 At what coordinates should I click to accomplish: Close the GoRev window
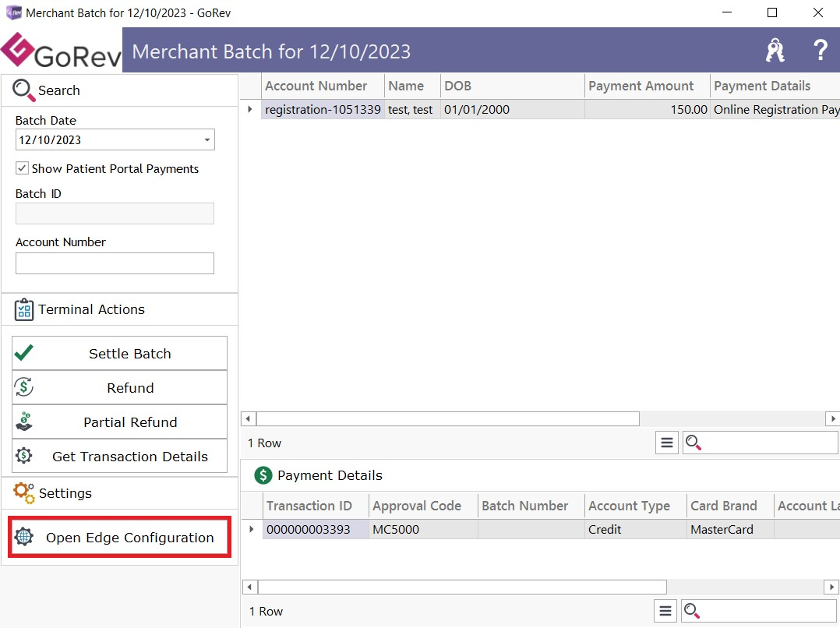817,12
